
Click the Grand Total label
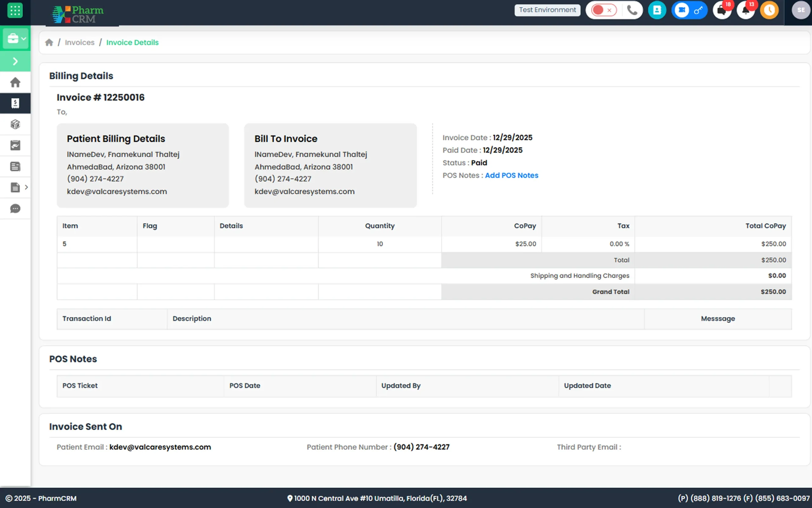coord(610,292)
